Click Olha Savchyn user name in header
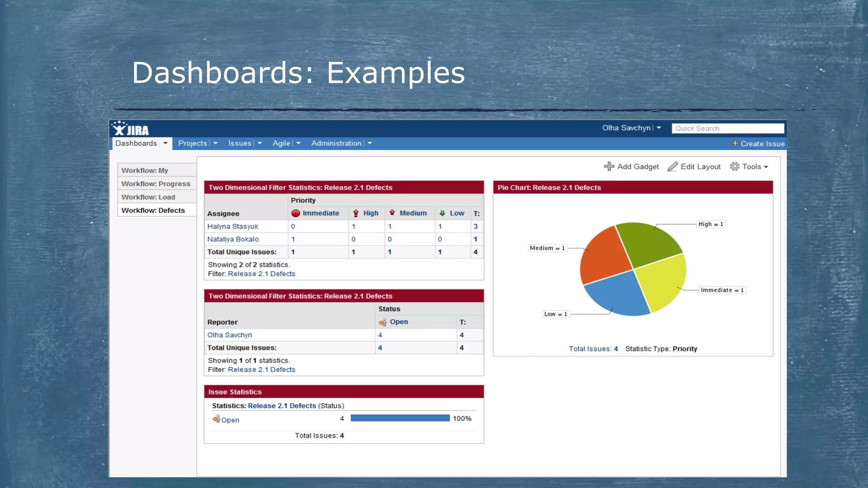 [626, 128]
